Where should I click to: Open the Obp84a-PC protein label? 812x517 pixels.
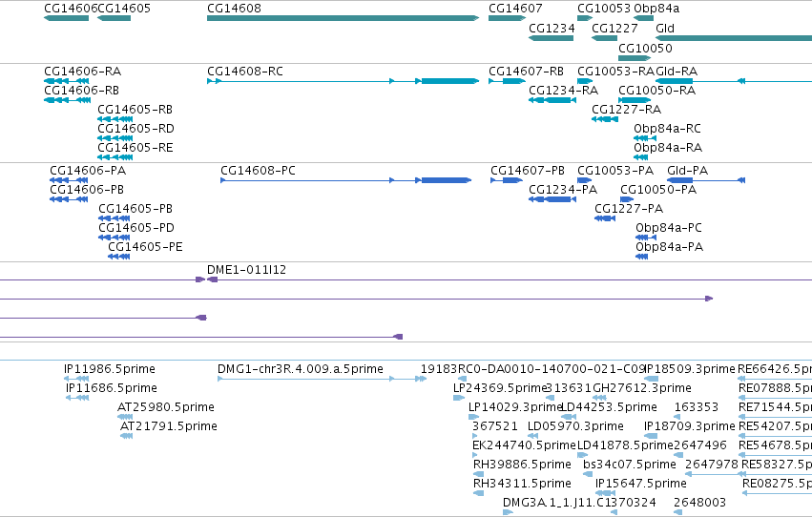(x=669, y=228)
